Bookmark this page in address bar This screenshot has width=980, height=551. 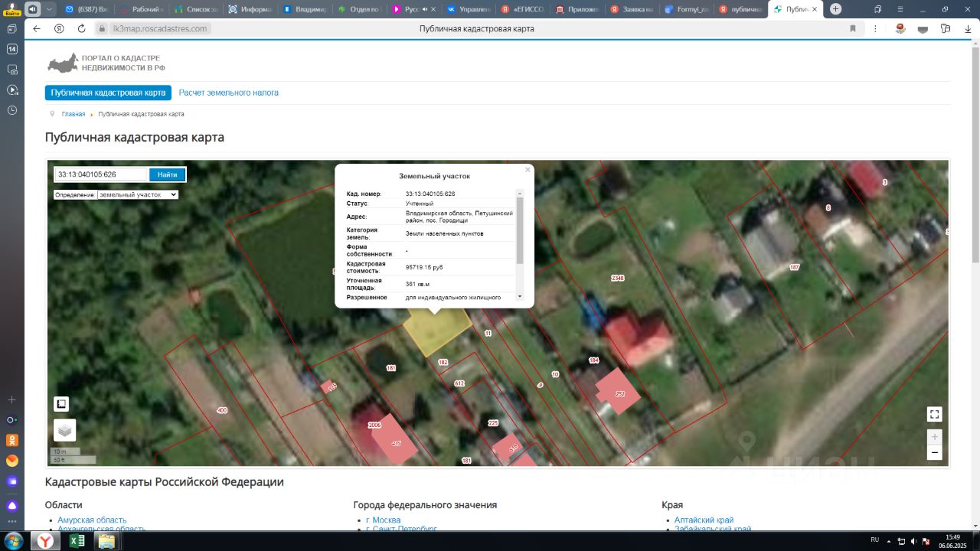click(852, 28)
